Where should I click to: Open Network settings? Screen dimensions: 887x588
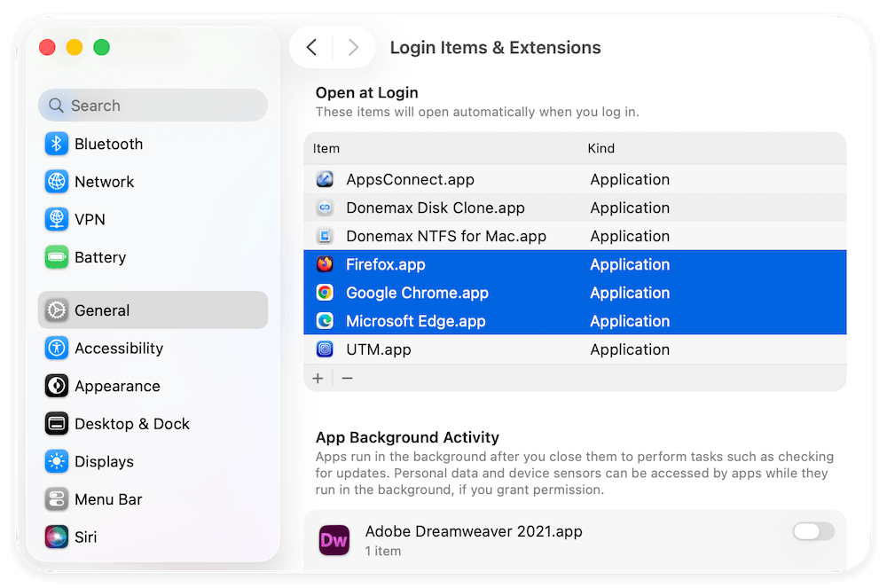coord(153,182)
